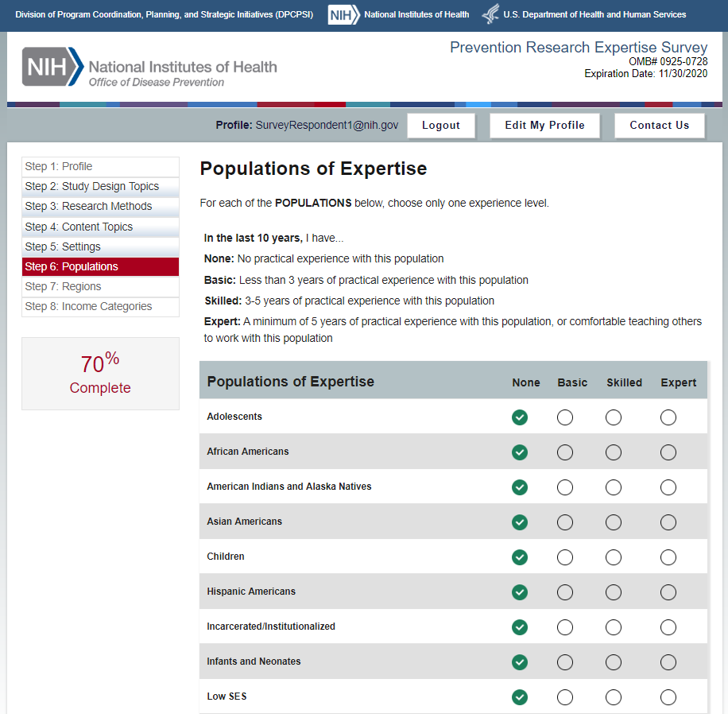The width and height of the screenshot is (728, 714).
Task: Select Expert for American Indians and Alaska Natives
Action: click(668, 487)
